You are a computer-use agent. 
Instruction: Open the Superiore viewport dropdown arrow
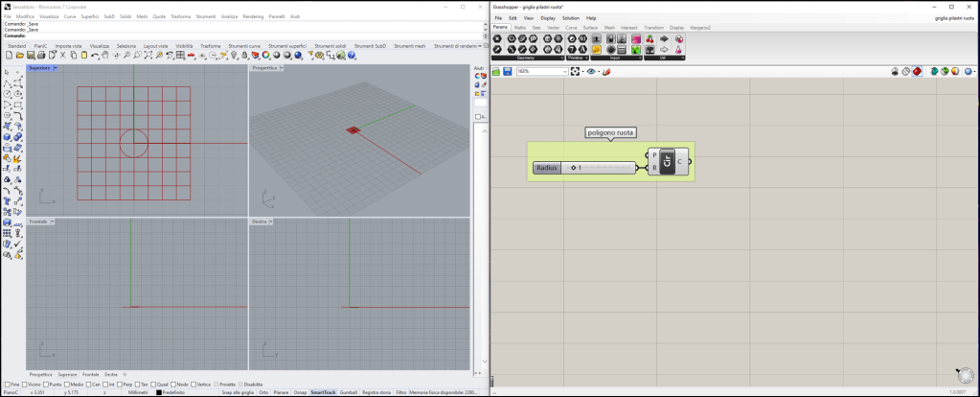pos(56,68)
